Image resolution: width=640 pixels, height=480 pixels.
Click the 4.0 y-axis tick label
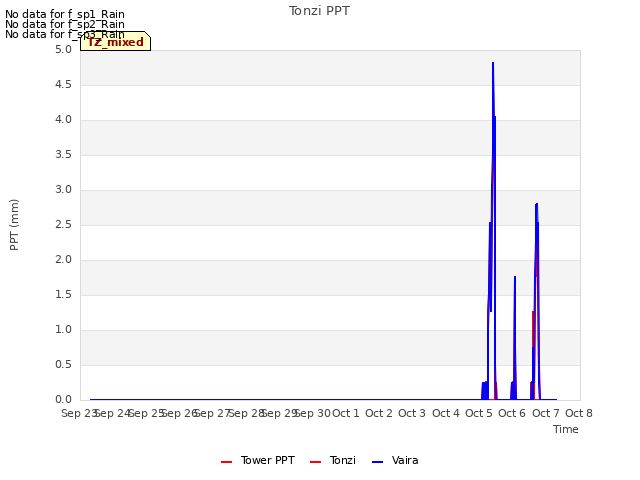pos(63,120)
